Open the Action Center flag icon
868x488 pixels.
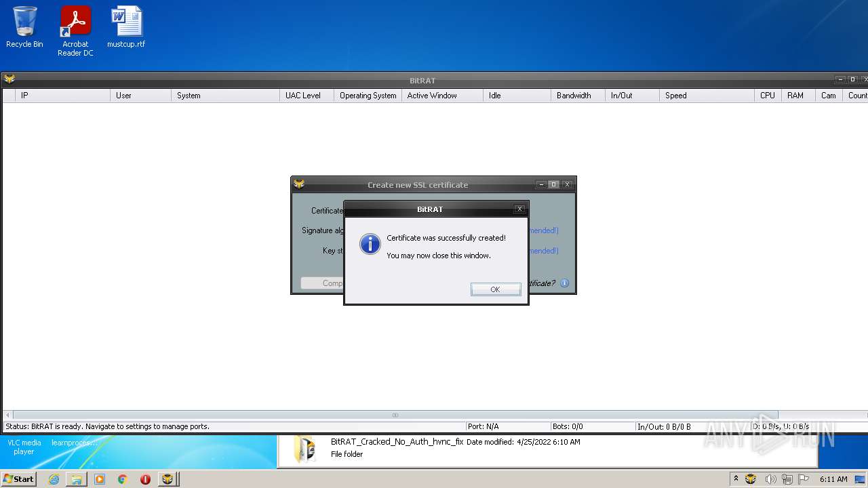point(804,479)
